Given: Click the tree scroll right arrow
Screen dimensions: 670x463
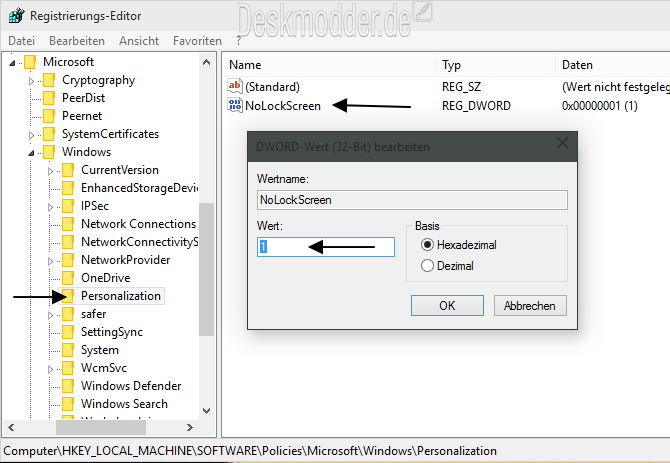Looking at the screenshot, I should (190, 427).
